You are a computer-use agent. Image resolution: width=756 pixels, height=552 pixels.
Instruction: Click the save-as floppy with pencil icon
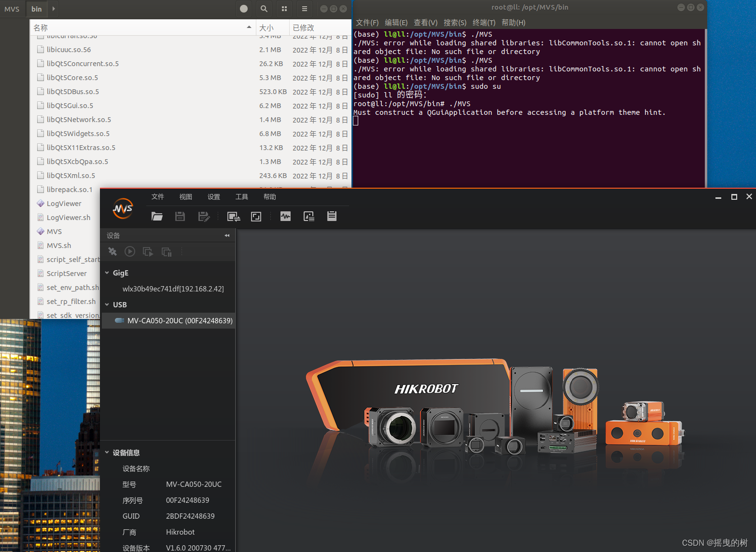(204, 217)
